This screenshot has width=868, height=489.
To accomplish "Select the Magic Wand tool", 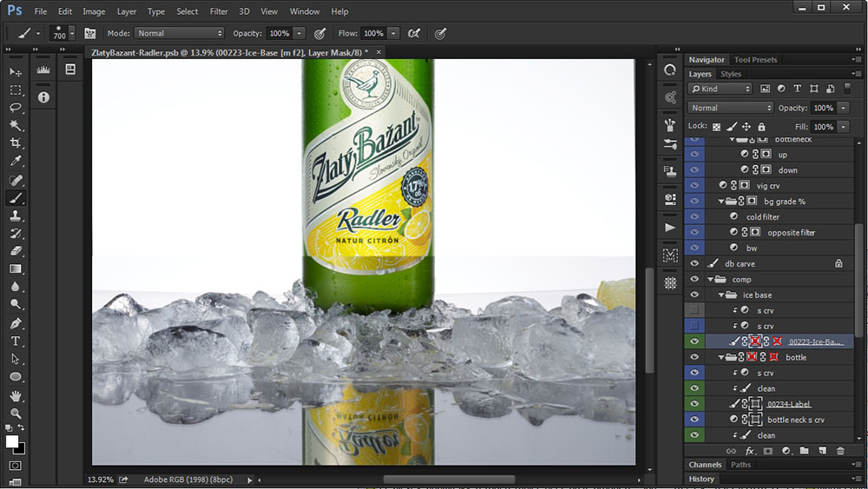I will tap(16, 125).
